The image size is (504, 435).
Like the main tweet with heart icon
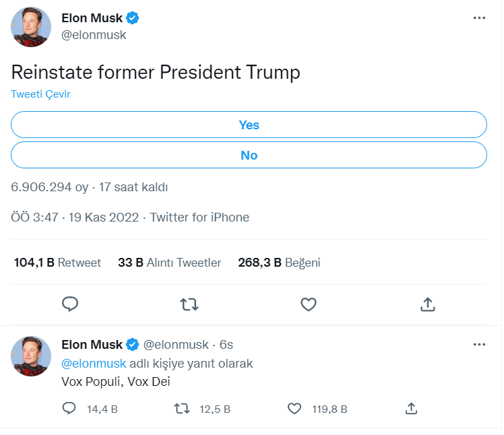pos(309,304)
